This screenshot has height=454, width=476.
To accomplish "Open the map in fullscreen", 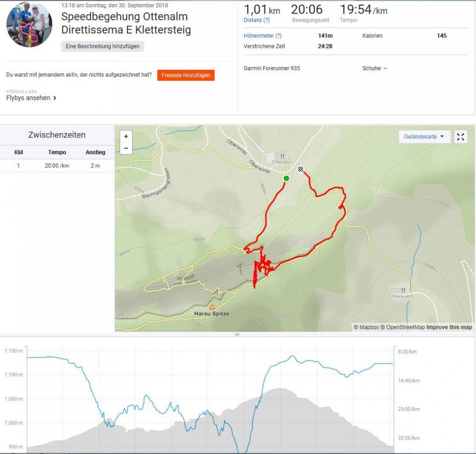I will click(x=460, y=137).
